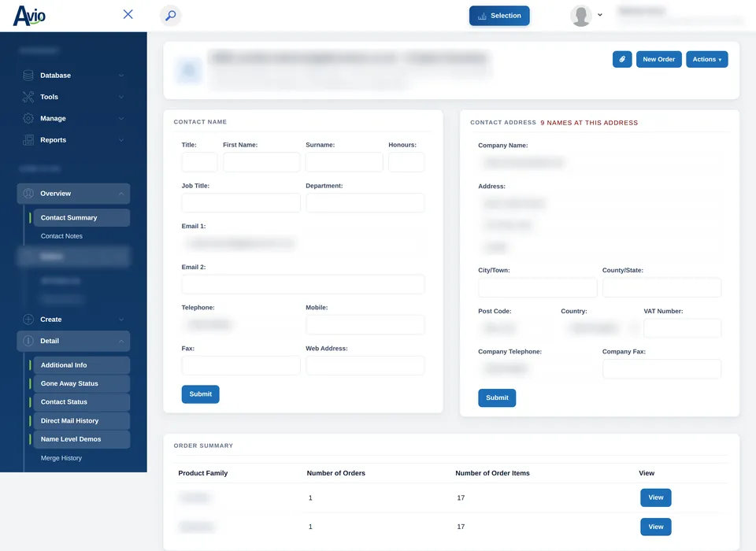Image resolution: width=756 pixels, height=551 pixels.
Task: Collapse the Overview section chevron
Action: pyautogui.click(x=121, y=194)
